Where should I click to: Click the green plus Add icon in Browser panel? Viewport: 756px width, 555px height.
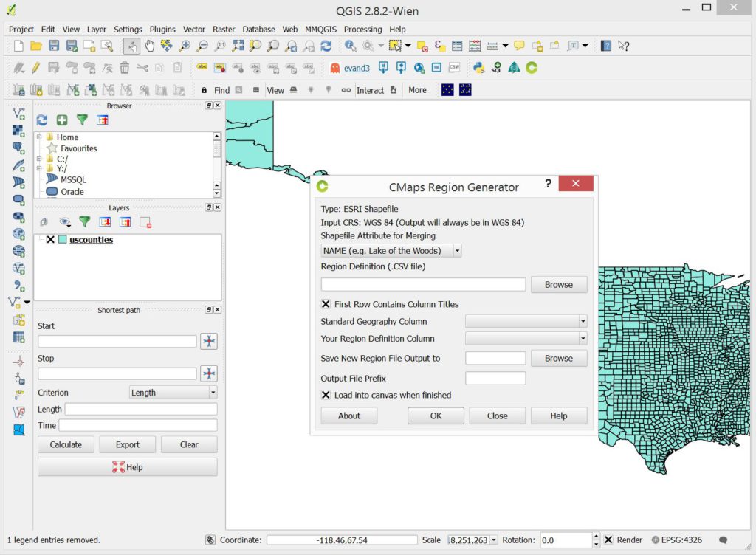pyautogui.click(x=62, y=120)
